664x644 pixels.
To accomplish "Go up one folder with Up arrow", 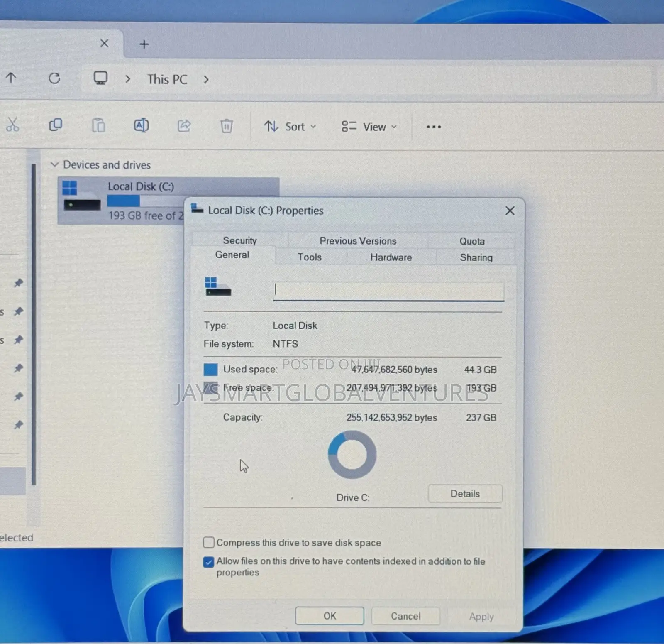I will (x=11, y=78).
